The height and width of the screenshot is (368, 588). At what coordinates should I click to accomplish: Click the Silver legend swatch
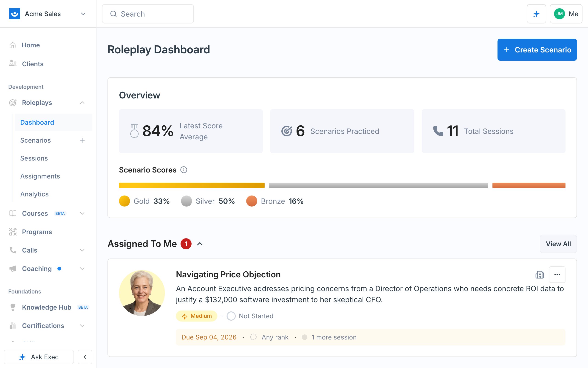click(x=186, y=201)
